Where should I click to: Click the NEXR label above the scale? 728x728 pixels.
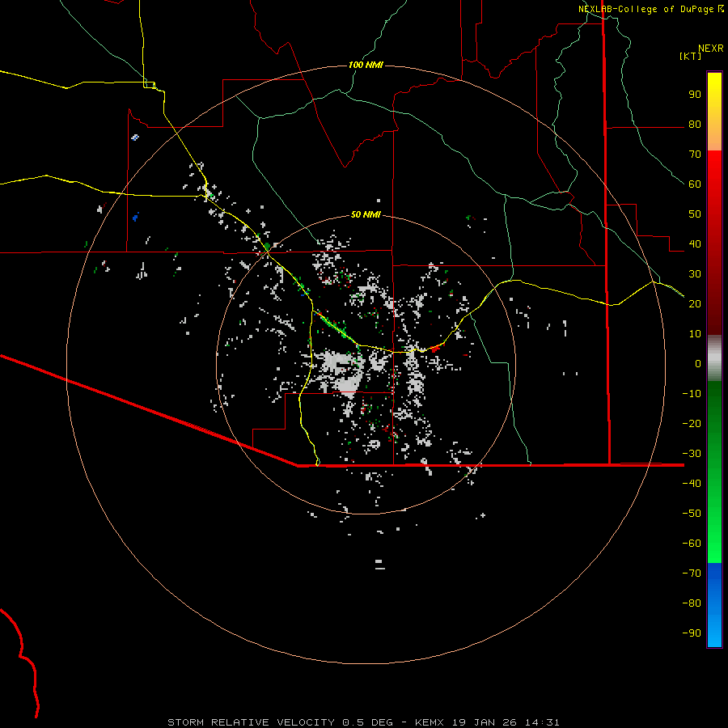point(710,49)
